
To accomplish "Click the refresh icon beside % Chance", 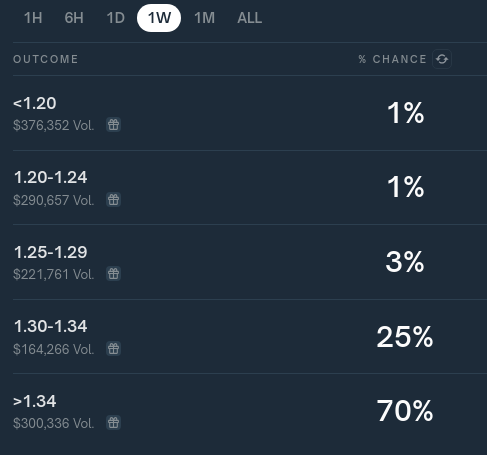I will (x=442, y=59).
